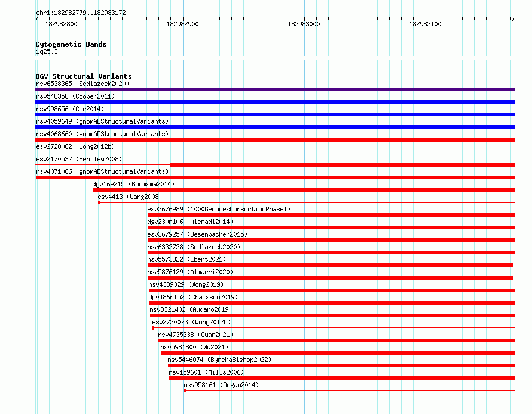
Task: Click the red bar under nsv6332738
Action: [331, 253]
